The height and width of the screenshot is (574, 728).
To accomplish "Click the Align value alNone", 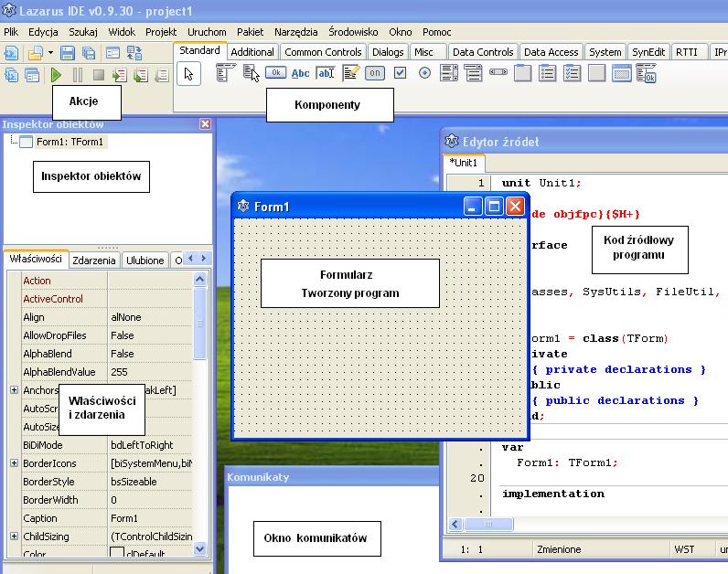I will pos(126,317).
